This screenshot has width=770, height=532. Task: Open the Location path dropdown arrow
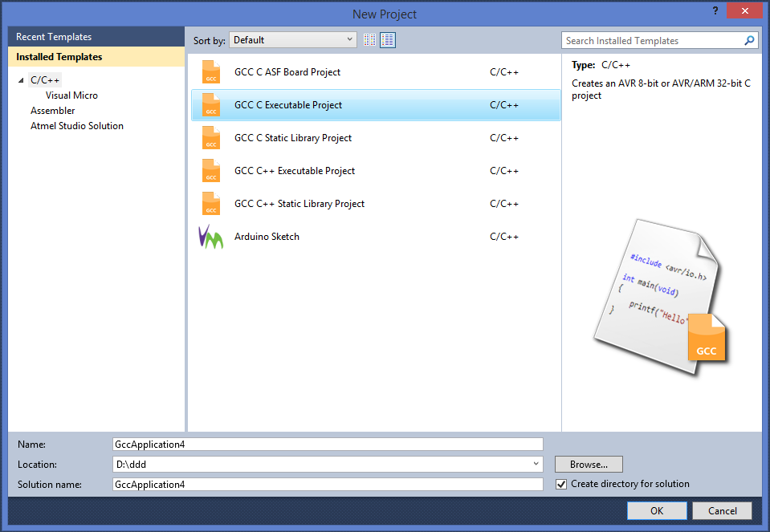click(536, 464)
